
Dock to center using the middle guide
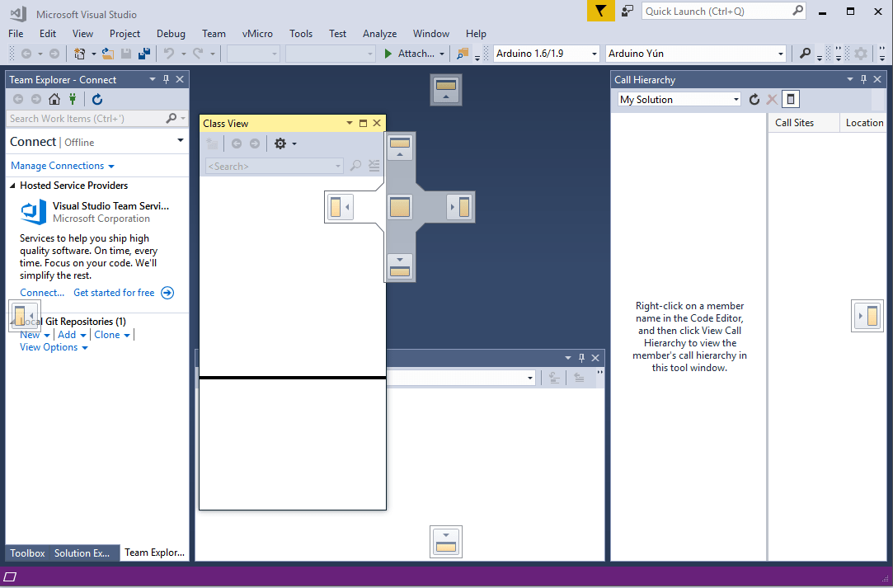401,207
